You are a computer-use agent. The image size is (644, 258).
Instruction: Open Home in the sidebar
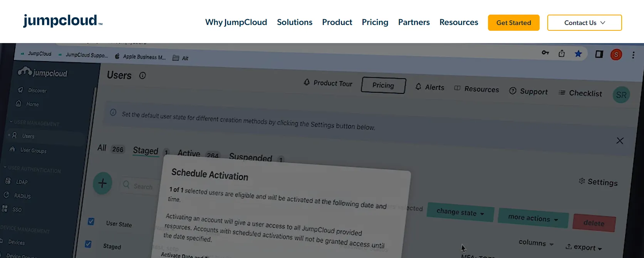click(28, 104)
